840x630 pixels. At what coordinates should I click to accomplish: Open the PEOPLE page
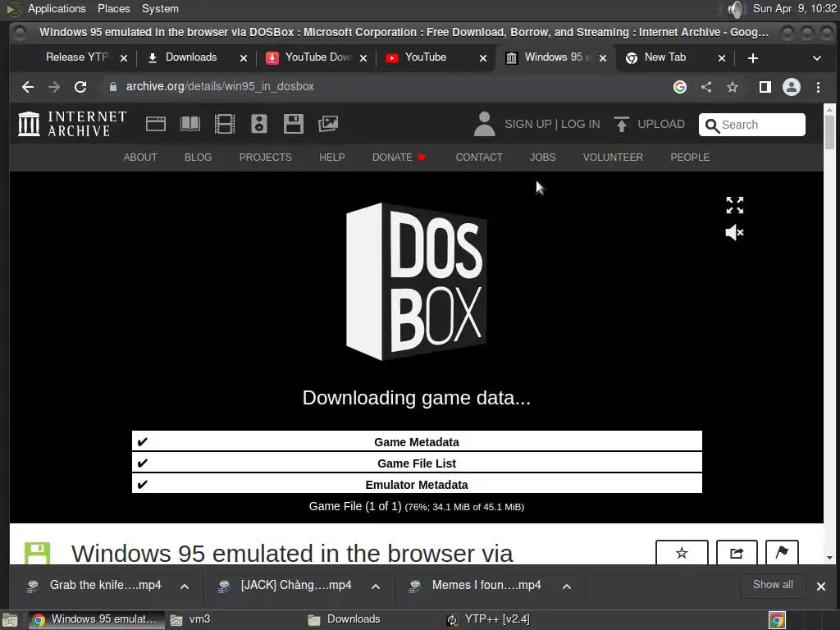click(x=690, y=157)
